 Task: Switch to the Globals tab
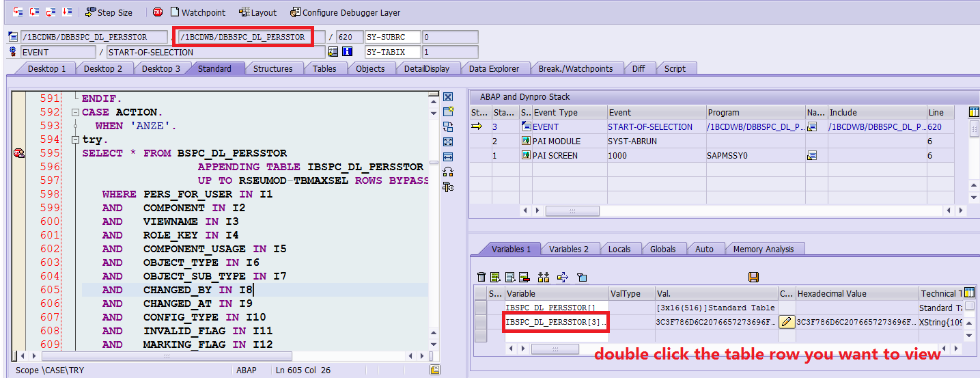point(663,249)
